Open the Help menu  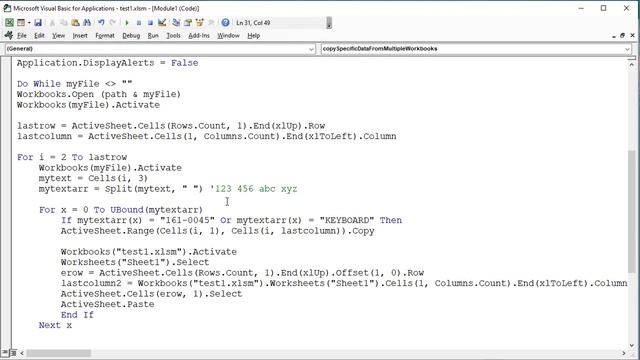coord(253,36)
